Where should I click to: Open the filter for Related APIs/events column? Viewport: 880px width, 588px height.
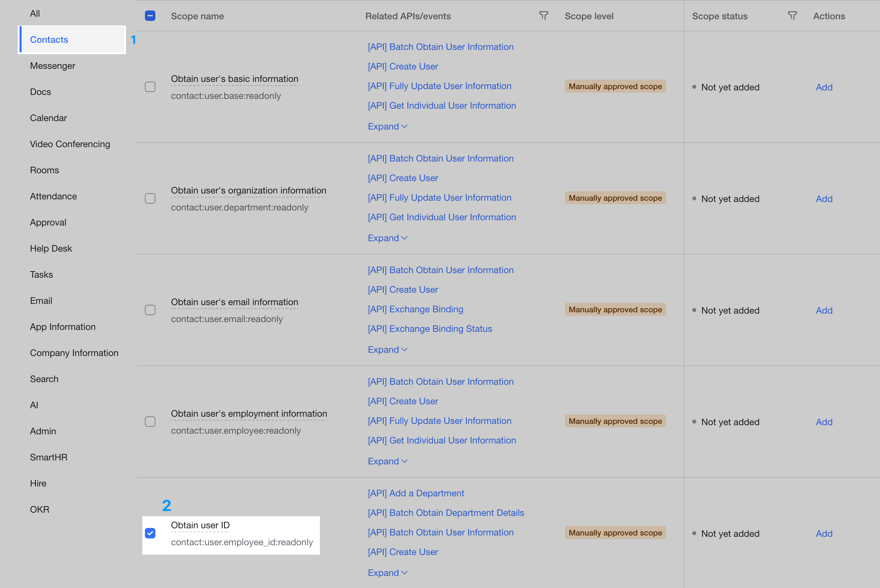[543, 16]
